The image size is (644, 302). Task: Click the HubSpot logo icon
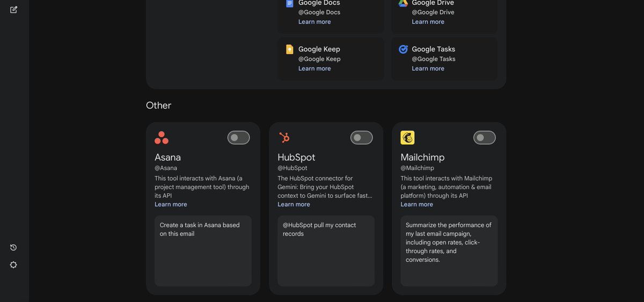click(284, 138)
